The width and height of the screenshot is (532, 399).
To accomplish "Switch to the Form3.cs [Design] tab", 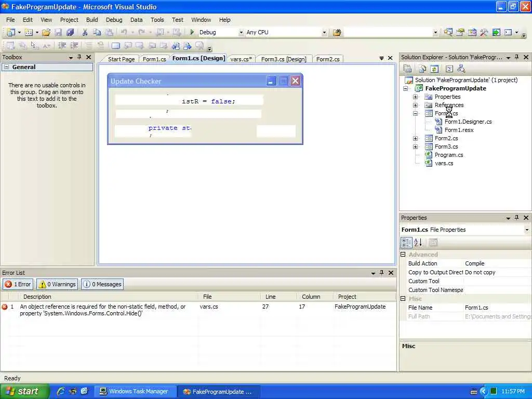I will [x=284, y=59].
